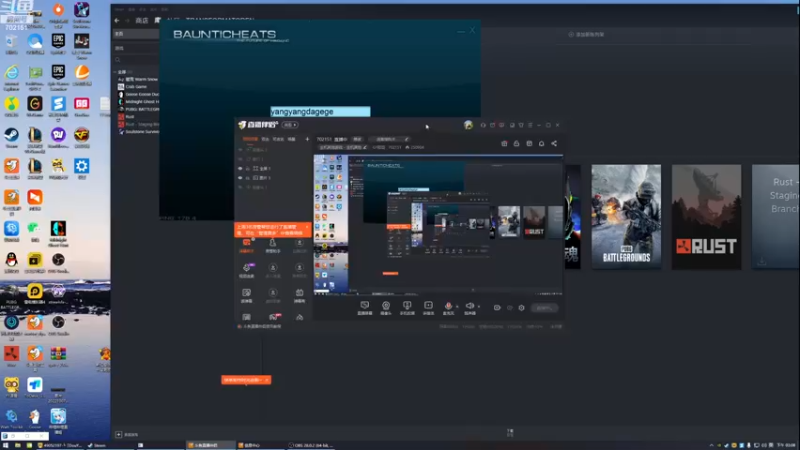
Task: Click the speaker volume icon in streaming toolbar
Action: click(x=470, y=306)
